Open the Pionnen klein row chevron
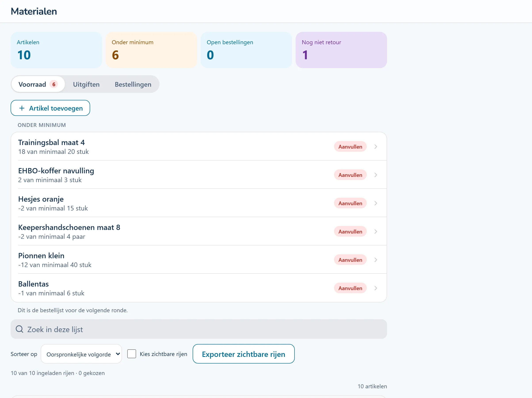The width and height of the screenshot is (532, 398). click(x=375, y=260)
